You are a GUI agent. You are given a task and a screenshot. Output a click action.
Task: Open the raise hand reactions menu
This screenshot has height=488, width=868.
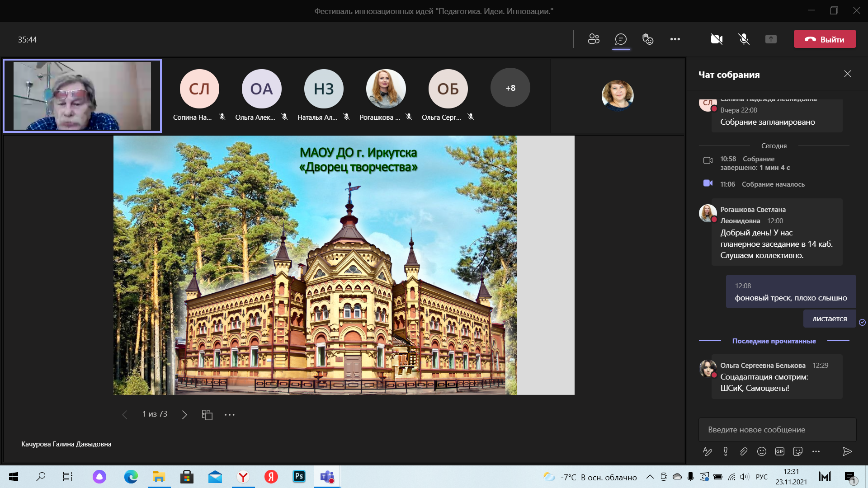[648, 39]
